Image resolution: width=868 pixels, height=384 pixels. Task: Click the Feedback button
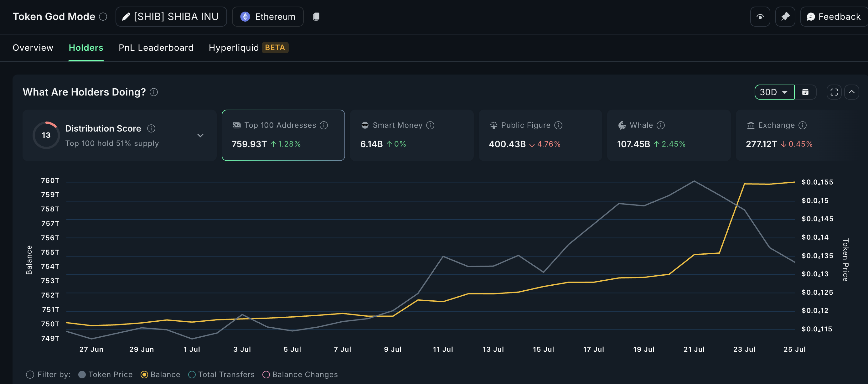click(x=834, y=17)
